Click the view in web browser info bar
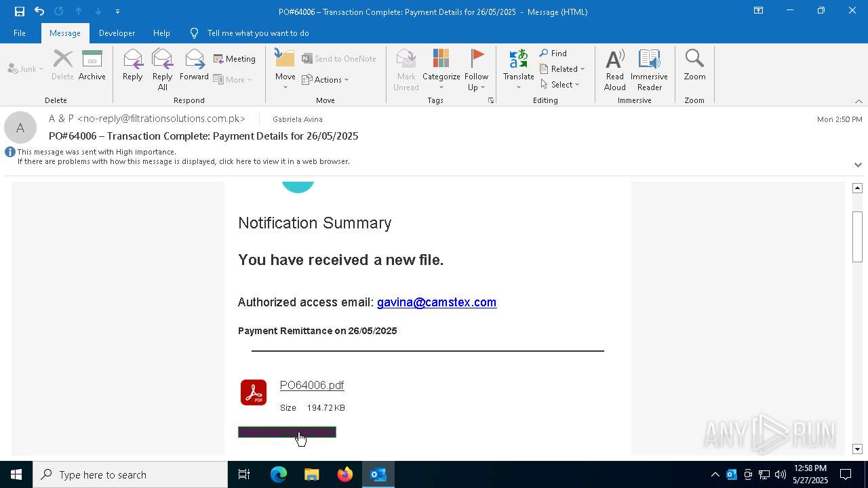The height and width of the screenshot is (488, 868). [x=183, y=161]
